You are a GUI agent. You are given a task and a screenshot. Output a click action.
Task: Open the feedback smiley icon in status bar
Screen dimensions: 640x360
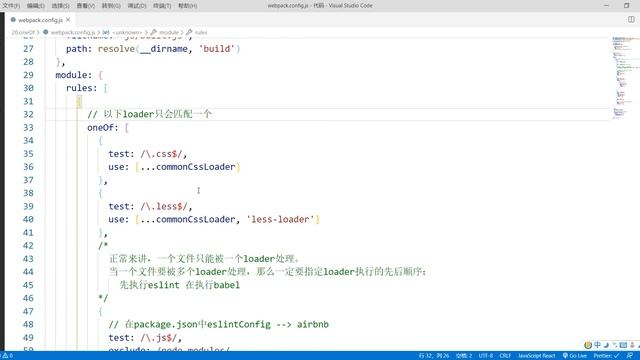(x=630, y=356)
